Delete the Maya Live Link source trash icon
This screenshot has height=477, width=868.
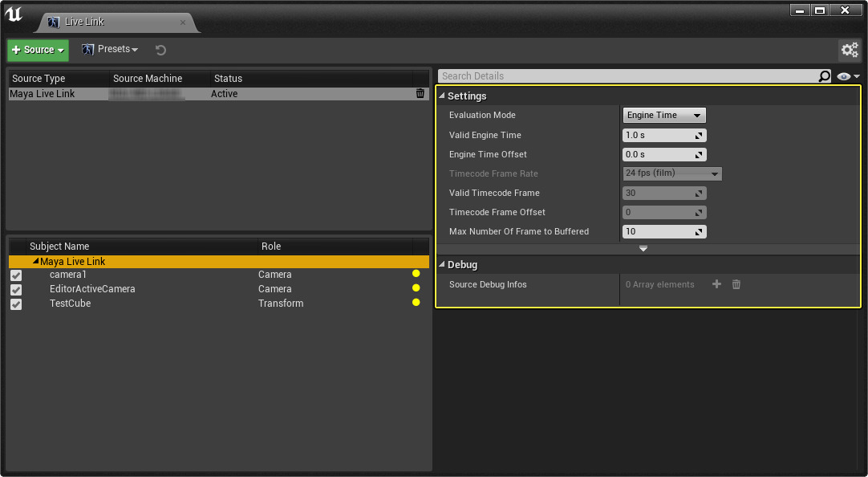coord(420,94)
